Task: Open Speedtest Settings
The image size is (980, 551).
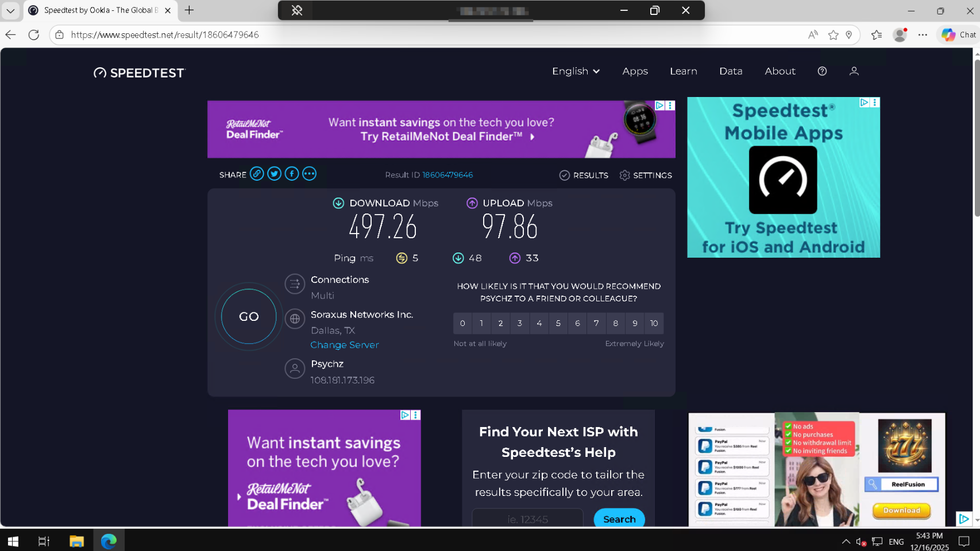Action: point(646,175)
